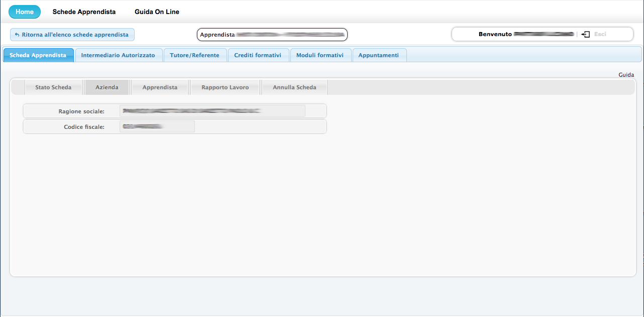Return to the elenco schede apprendista
This screenshot has width=644, height=317.
(72, 35)
